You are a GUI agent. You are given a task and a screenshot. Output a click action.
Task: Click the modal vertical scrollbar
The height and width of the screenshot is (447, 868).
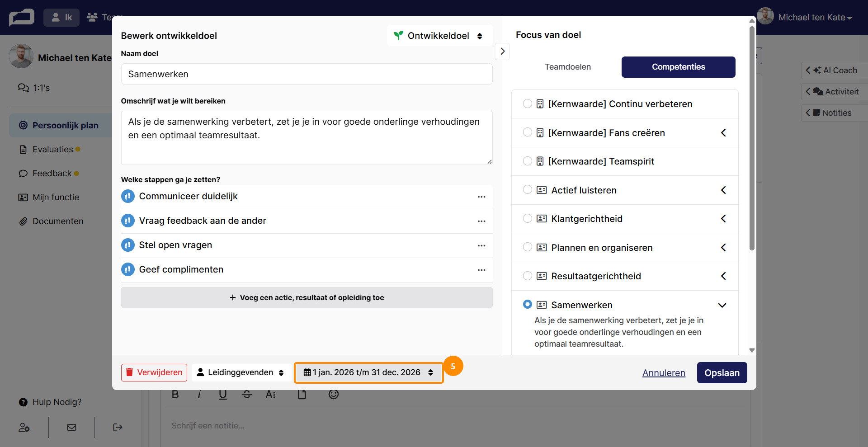click(x=752, y=138)
